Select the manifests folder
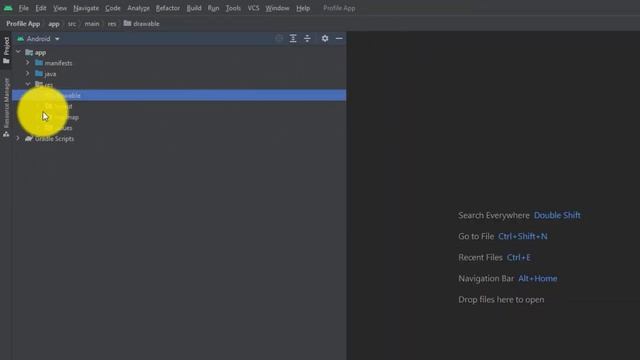 [x=58, y=63]
